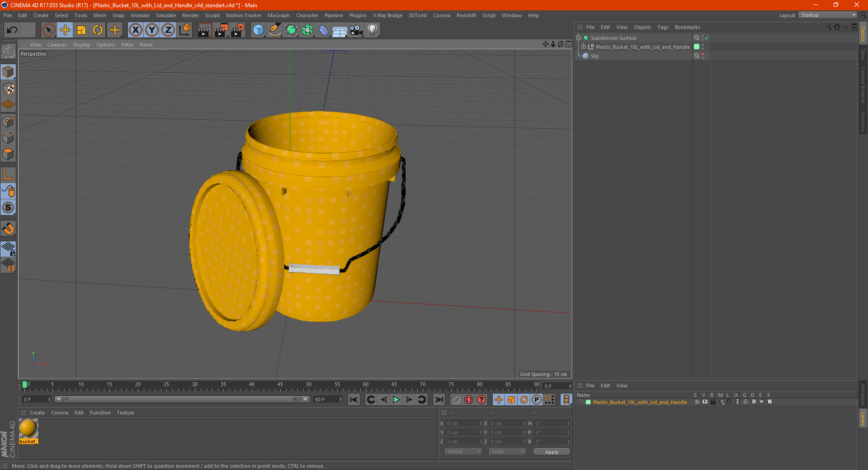Expand the Plastic_Bucket object tree node

(x=584, y=47)
